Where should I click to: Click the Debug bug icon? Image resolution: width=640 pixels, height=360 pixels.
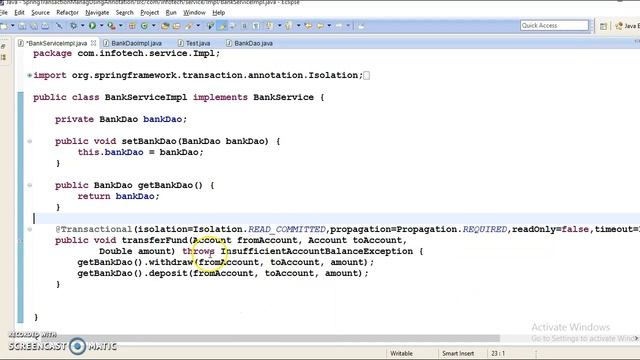click(73, 26)
